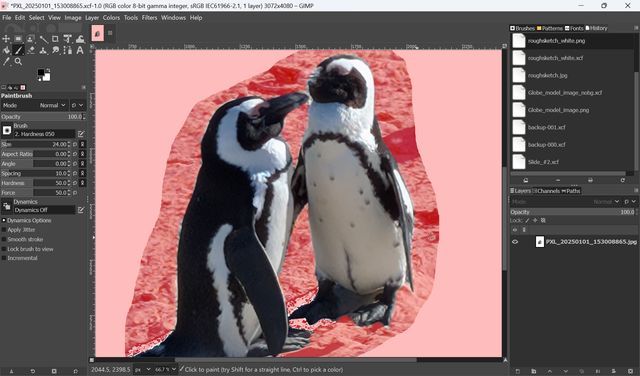The width and height of the screenshot is (640, 376).
Task: Select the Color Picker tool
Action: click(x=6, y=62)
